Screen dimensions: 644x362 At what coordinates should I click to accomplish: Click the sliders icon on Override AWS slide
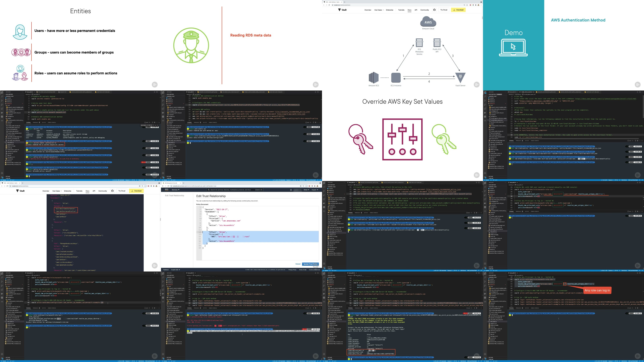tap(402, 139)
